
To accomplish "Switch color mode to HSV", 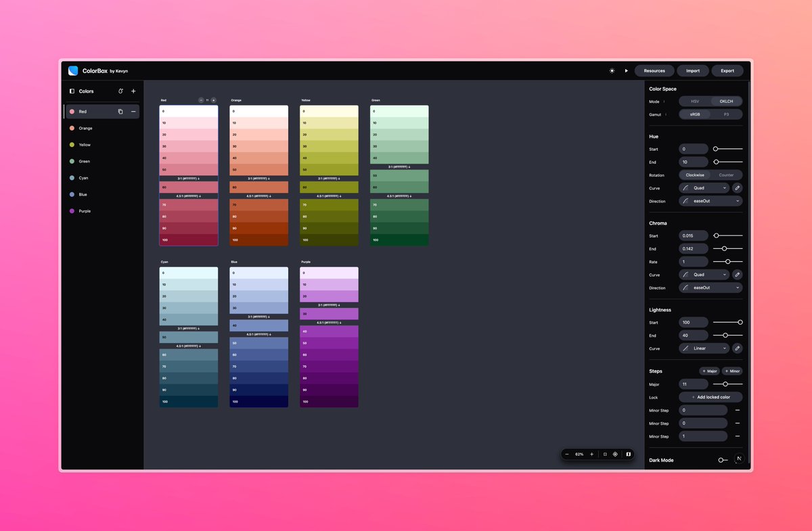I will coord(695,101).
